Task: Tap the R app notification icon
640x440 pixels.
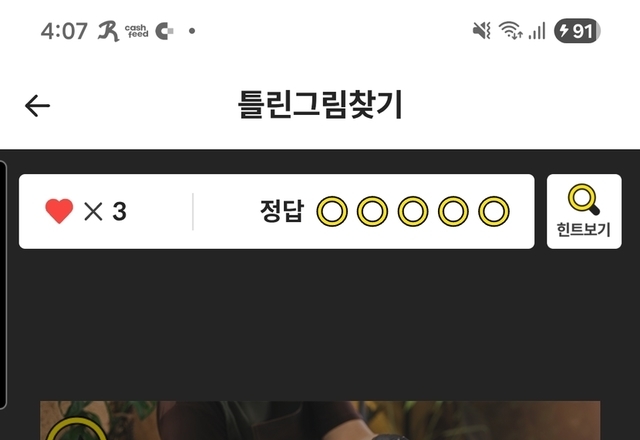Action: point(109,31)
